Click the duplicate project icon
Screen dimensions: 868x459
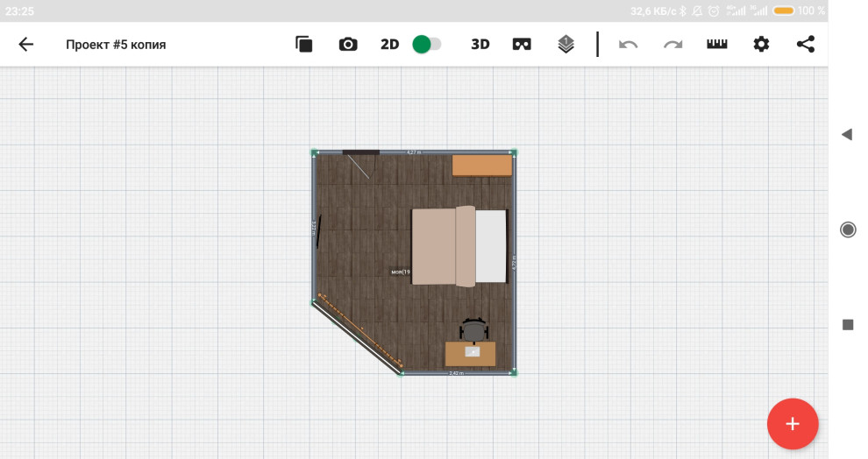(304, 45)
